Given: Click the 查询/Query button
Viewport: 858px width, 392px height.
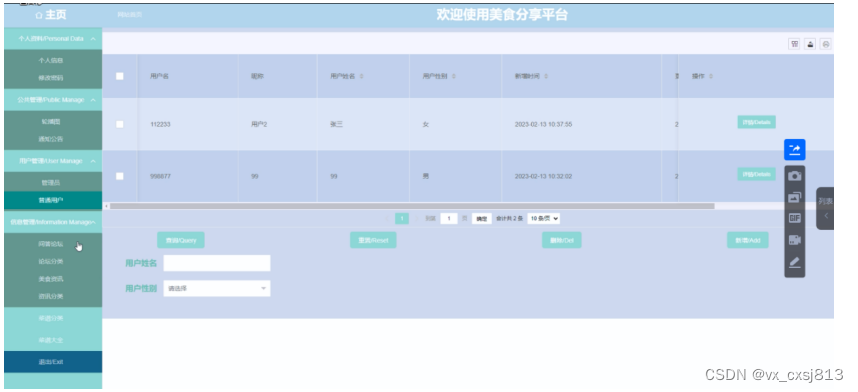Looking at the screenshot, I should [181, 240].
